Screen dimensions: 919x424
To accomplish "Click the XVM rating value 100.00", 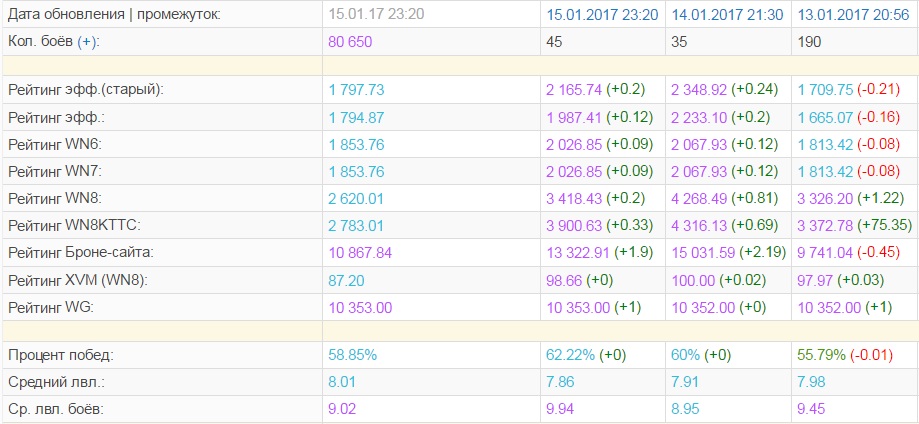I will 693,280.
